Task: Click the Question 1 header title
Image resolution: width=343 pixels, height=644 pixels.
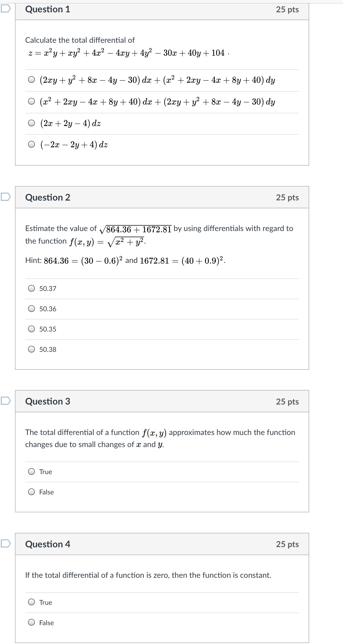Action: tap(48, 9)
